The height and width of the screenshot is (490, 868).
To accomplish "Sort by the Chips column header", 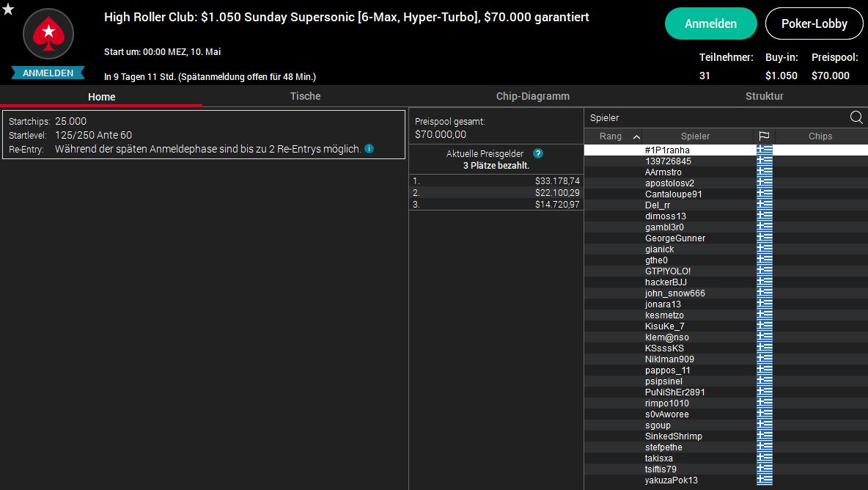I will click(820, 136).
